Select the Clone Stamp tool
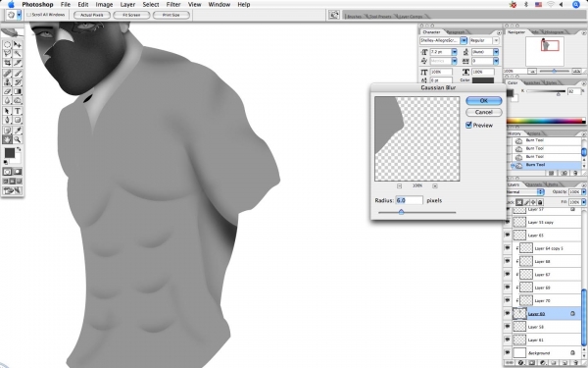This screenshot has height=368, width=588. point(7,82)
